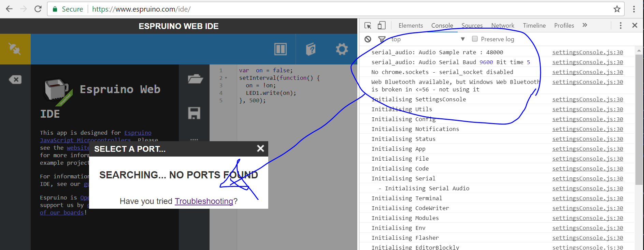The width and height of the screenshot is (644, 250).
Task: Click the 'of our boards' link
Action: coord(62,212)
